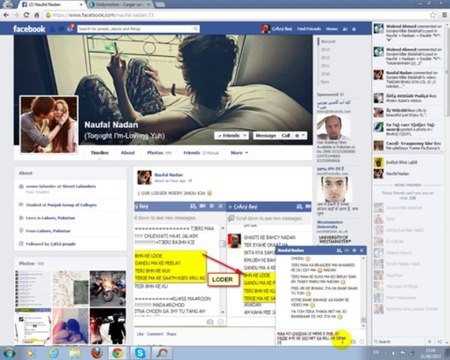Open the Windows Start button

tap(9, 353)
